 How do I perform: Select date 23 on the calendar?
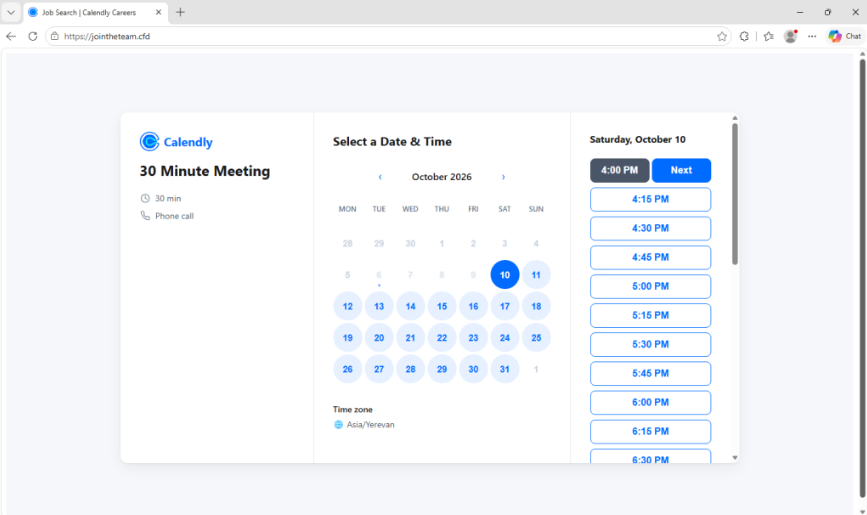coord(473,337)
